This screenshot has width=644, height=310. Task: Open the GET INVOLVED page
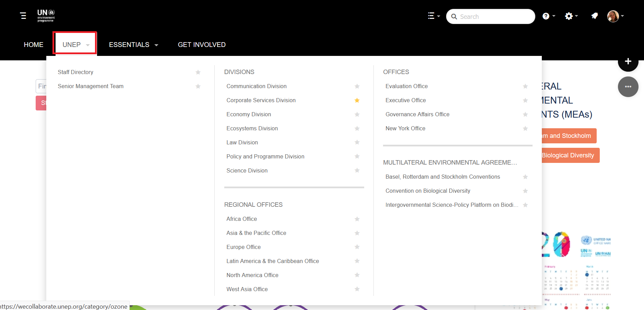coord(202,45)
